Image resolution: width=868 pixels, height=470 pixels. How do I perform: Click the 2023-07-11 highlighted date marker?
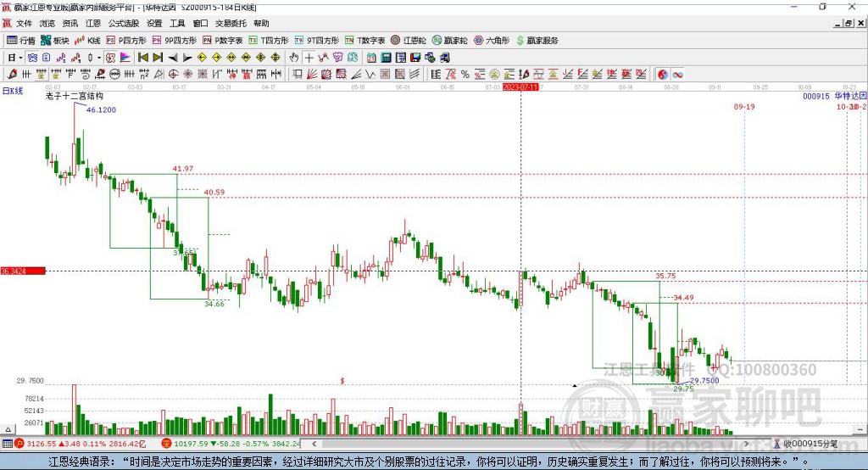coord(520,87)
